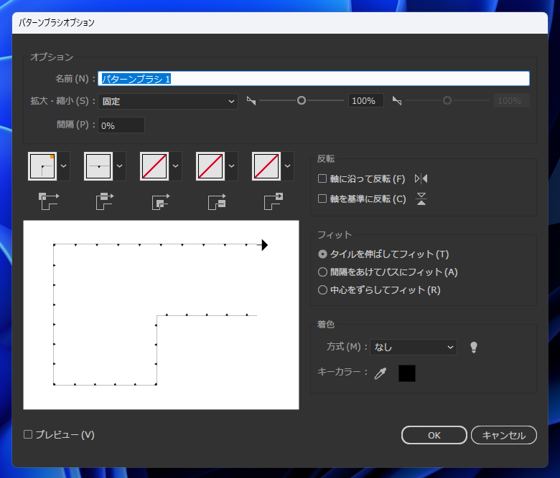Enable 軸を基準に反転 checkbox
The image size is (560, 478).
(x=322, y=199)
